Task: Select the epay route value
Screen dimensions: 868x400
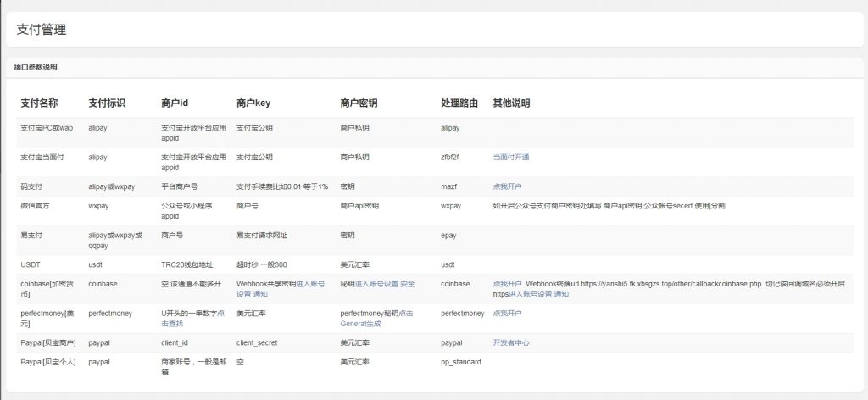Action: [x=449, y=235]
